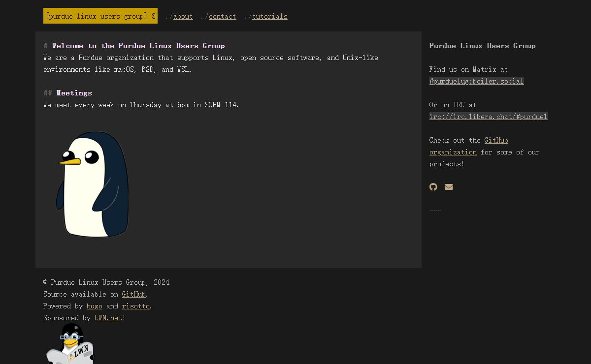This screenshot has width=591, height=364.
Task: Go to the contact page
Action: click(222, 16)
